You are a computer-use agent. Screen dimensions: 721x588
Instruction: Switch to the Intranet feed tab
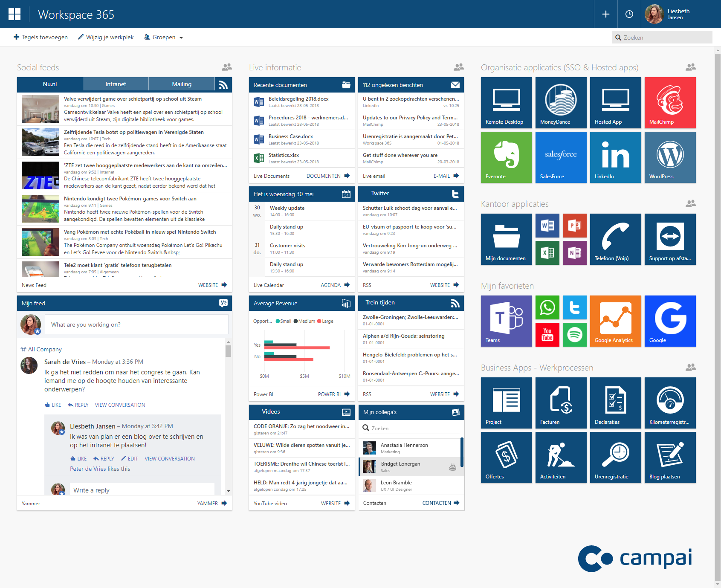116,84
